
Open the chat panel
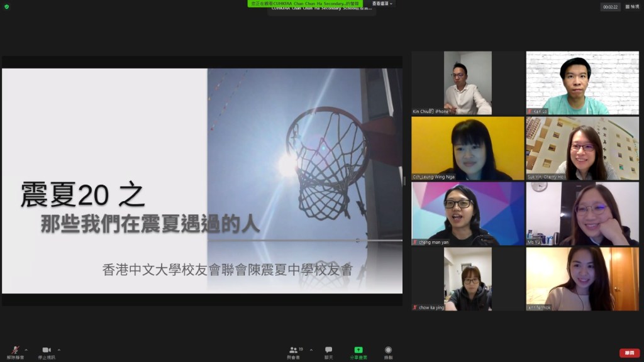(x=328, y=352)
